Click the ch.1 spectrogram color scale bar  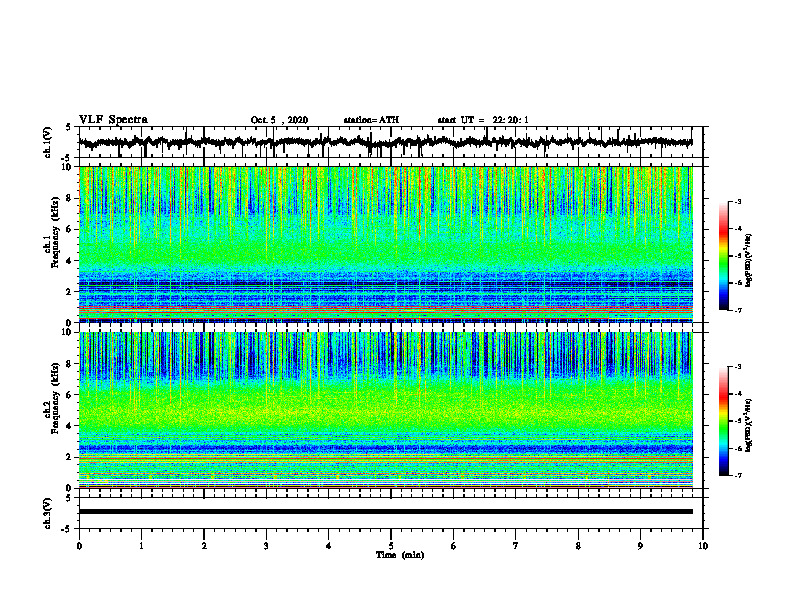tap(724, 256)
